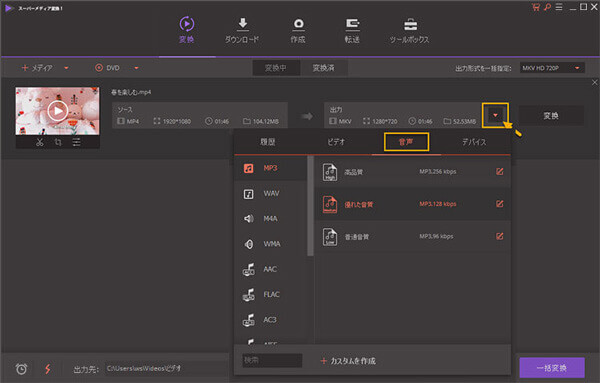Open the 作成 (Burn) section
Viewport: 600px width, 383px height.
(298, 30)
